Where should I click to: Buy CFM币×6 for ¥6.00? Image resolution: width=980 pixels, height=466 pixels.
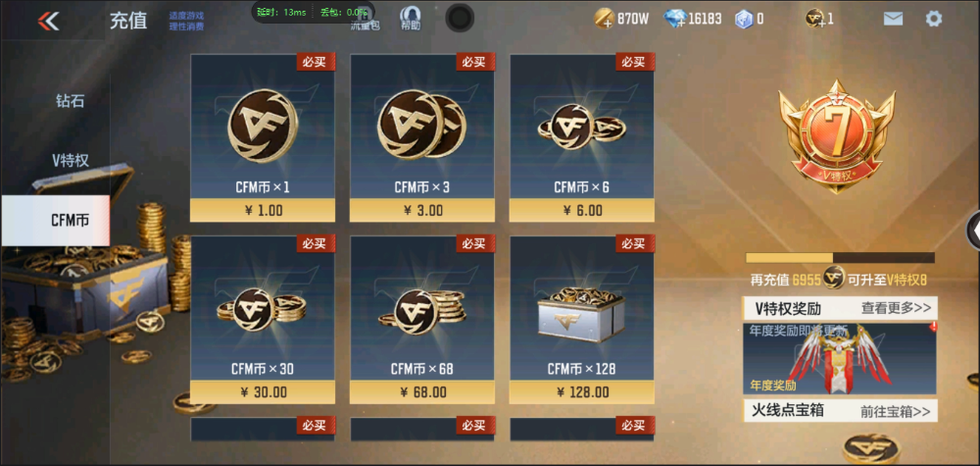(x=582, y=137)
